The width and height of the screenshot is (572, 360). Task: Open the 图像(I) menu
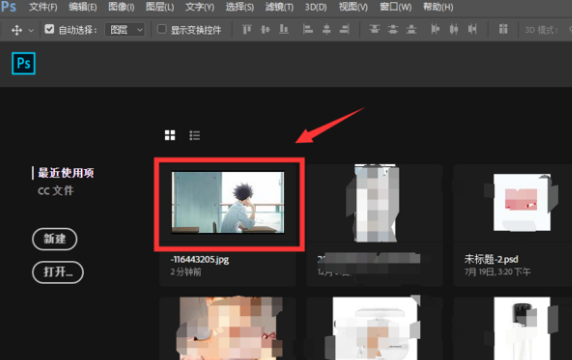tap(121, 7)
